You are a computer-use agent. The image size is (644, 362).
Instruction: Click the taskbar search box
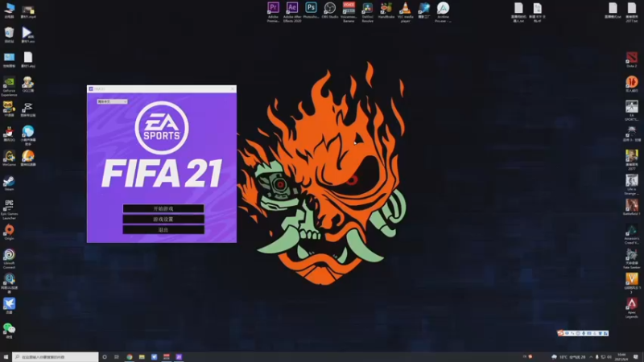point(56,357)
